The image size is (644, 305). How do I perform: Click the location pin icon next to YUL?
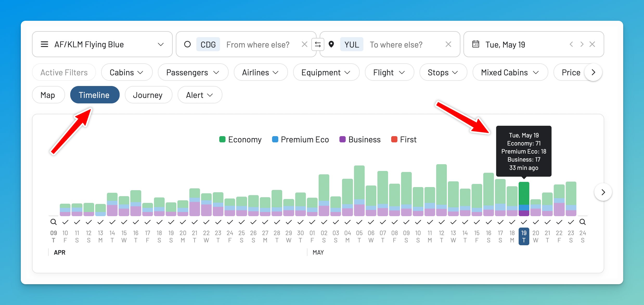click(331, 44)
